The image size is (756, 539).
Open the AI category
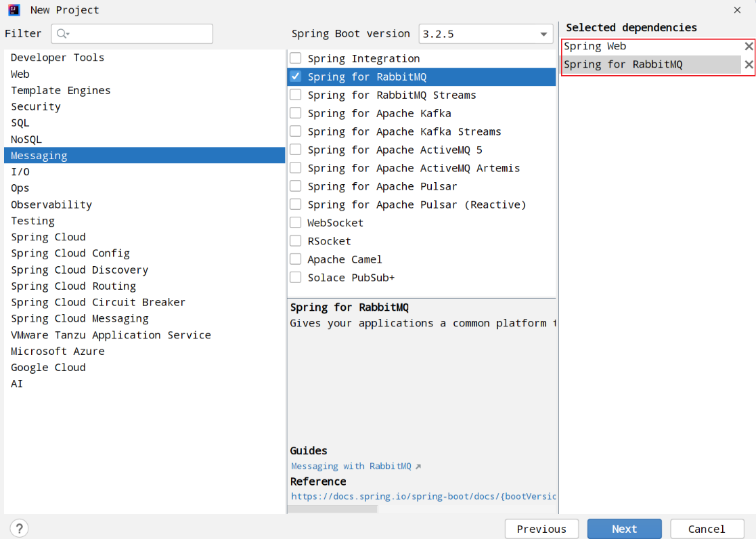click(145, 384)
